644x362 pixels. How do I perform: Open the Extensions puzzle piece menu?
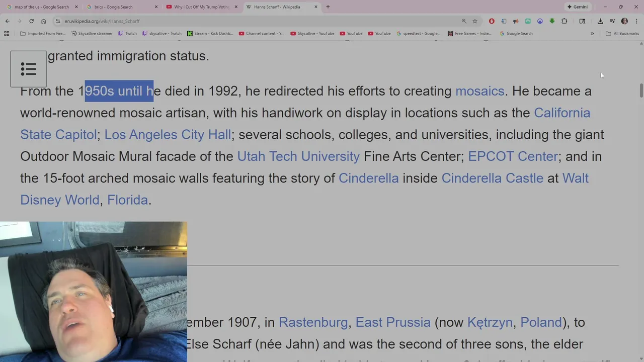coord(564,21)
